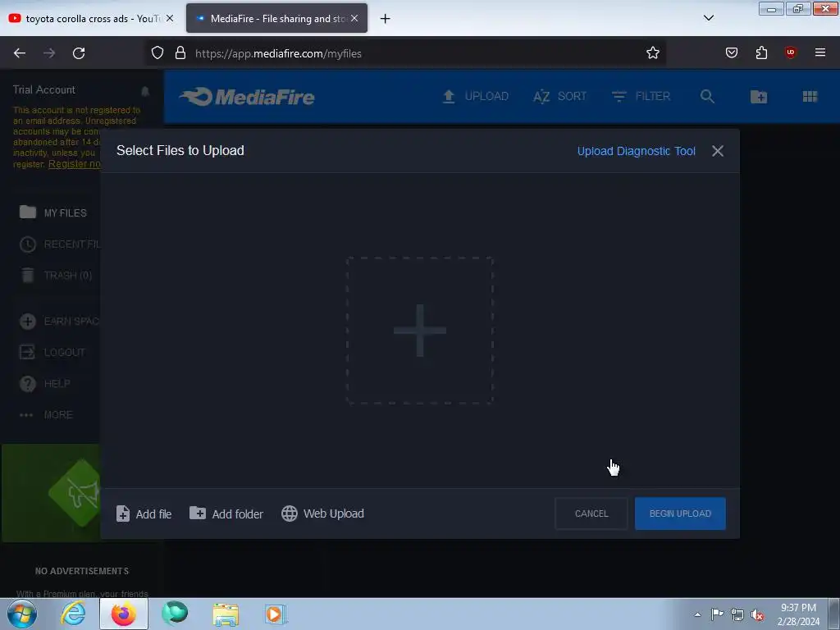The height and width of the screenshot is (630, 840).
Task: Go back to the previous page
Action: [20, 53]
